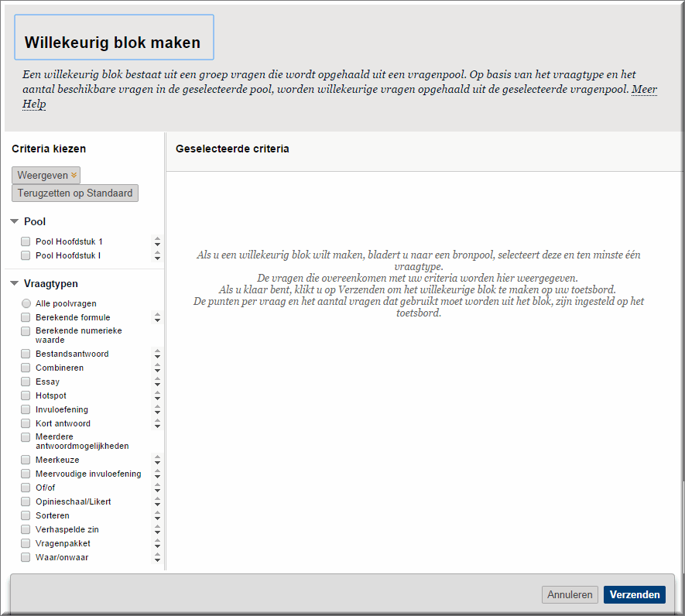Viewport: 685px width, 616px height.
Task: Collapse the Vraagtypen section triangle
Action: coord(15,283)
